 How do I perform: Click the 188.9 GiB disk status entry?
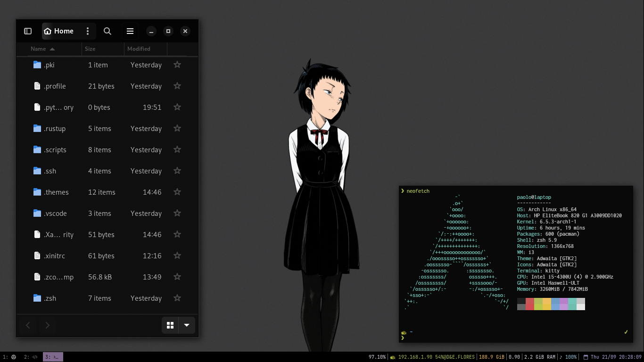492,357
